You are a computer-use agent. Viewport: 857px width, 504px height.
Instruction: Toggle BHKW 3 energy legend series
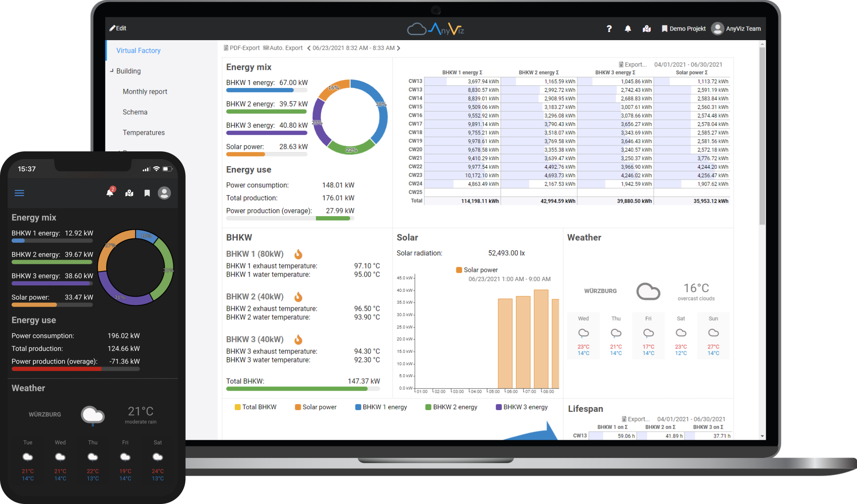pos(521,407)
